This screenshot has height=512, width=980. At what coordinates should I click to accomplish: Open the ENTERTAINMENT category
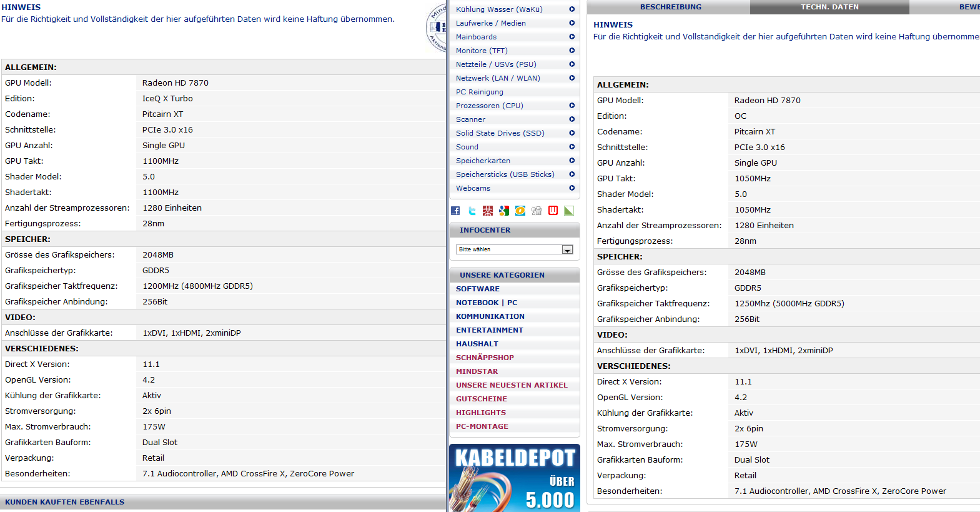(x=490, y=330)
